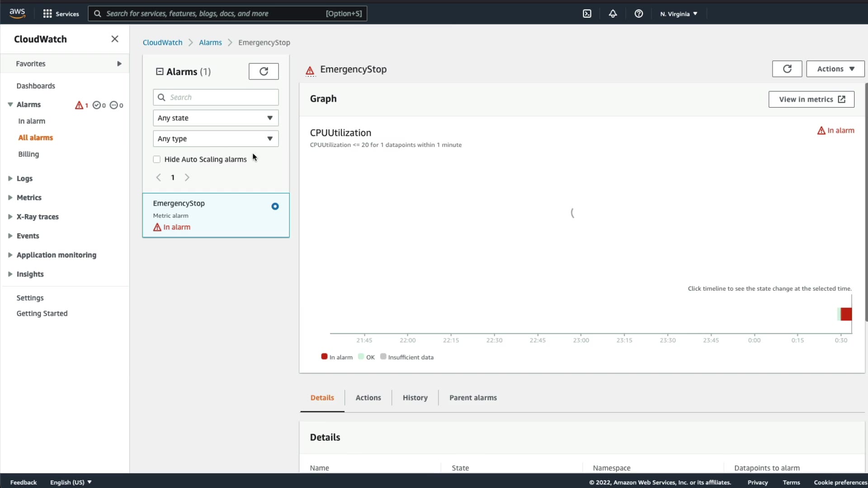Open the notifications bell icon
The image size is (868, 488).
point(613,14)
